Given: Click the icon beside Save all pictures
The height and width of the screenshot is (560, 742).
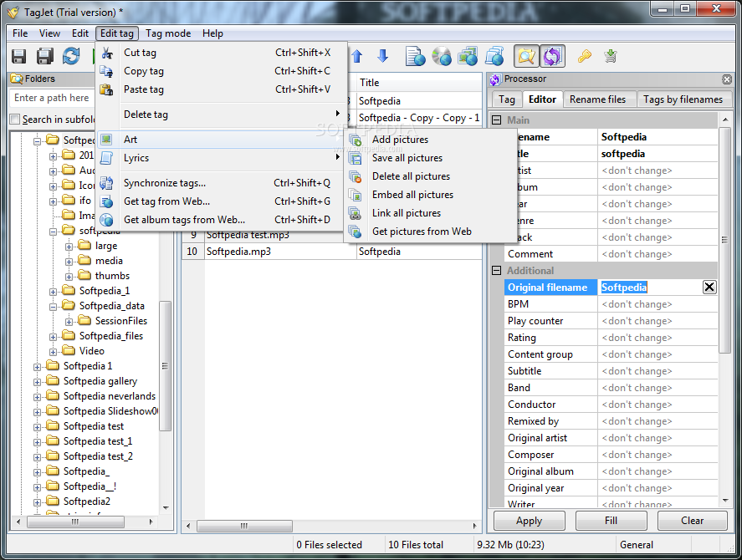Looking at the screenshot, I should [356, 158].
